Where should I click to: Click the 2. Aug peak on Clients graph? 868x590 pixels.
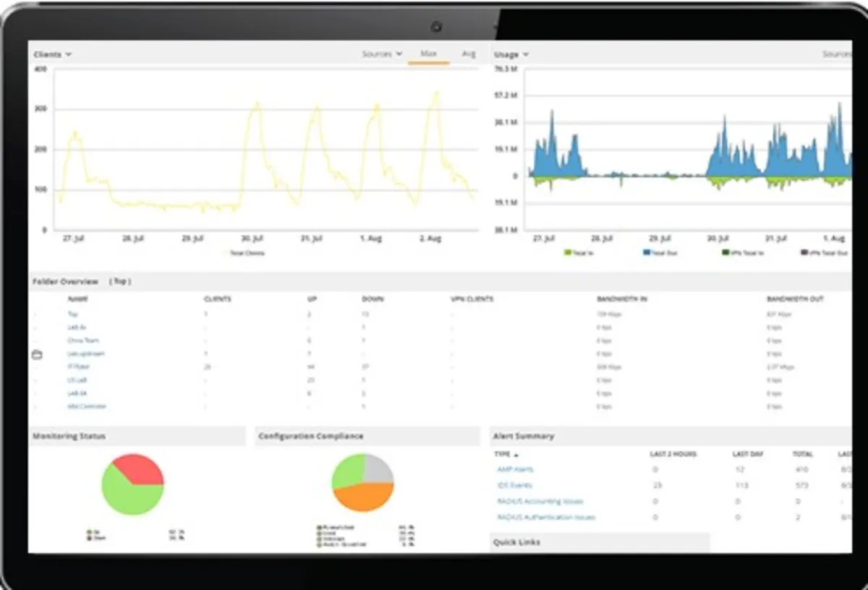pos(435,93)
